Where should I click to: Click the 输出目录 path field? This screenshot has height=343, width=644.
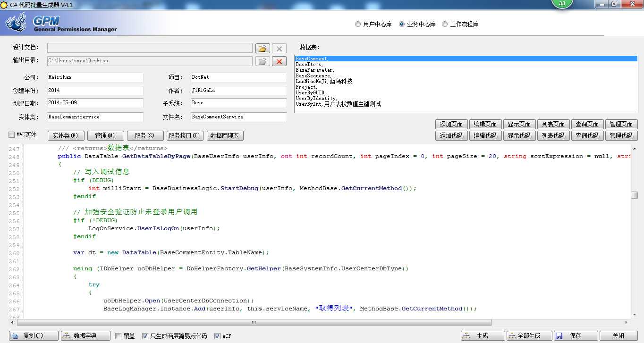click(150, 61)
